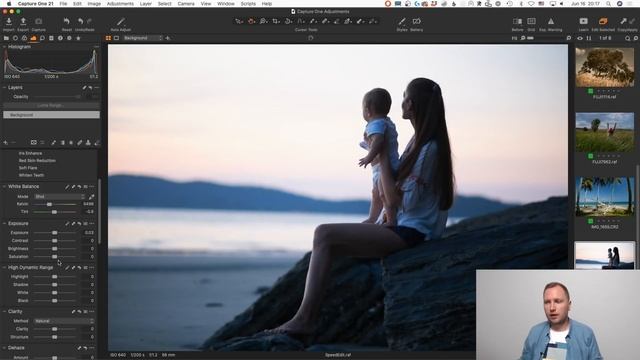This screenshot has height=360, width=640.
Task: Open the Color tool tab
Action: (24, 38)
